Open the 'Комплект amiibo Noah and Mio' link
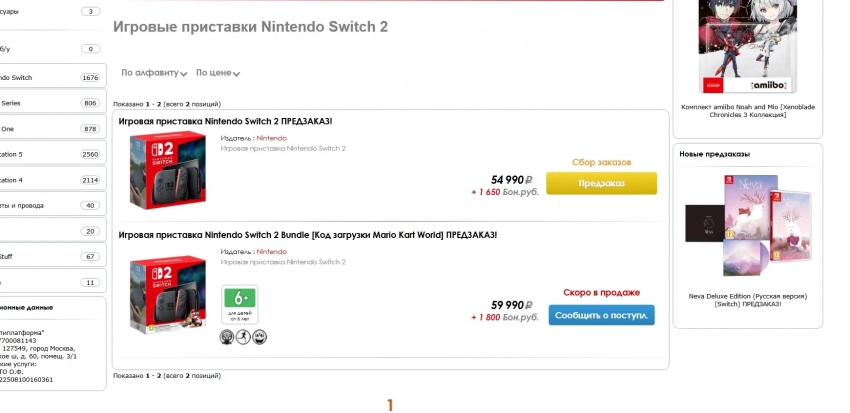Screen dimensions: 850x413 pos(747,110)
